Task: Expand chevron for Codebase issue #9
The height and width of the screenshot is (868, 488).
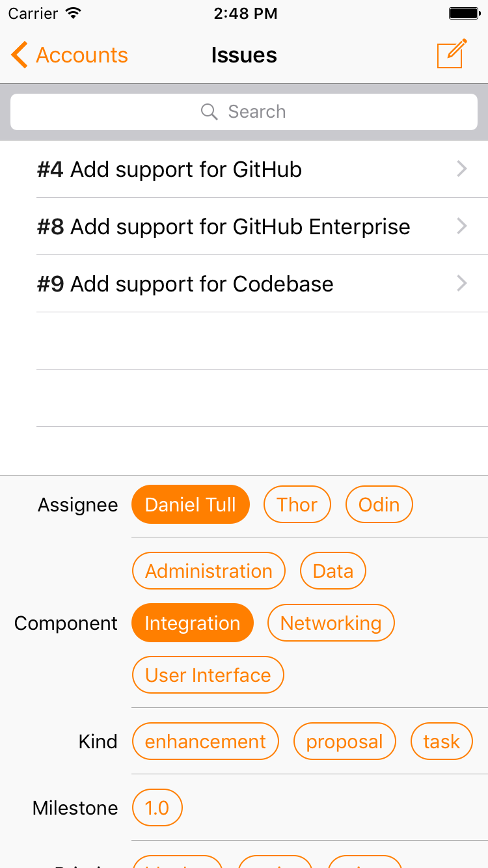Action: pos(462,284)
